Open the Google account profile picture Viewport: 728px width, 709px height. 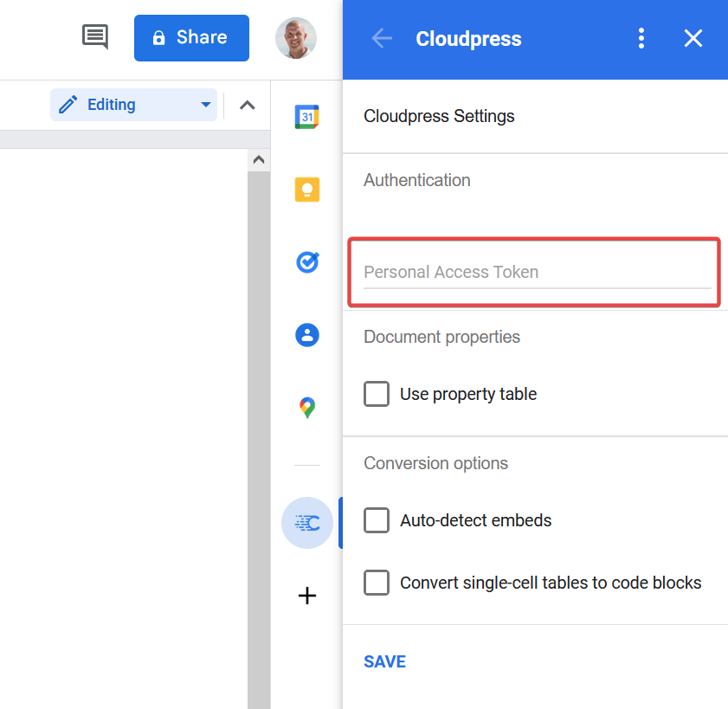pyautogui.click(x=296, y=37)
